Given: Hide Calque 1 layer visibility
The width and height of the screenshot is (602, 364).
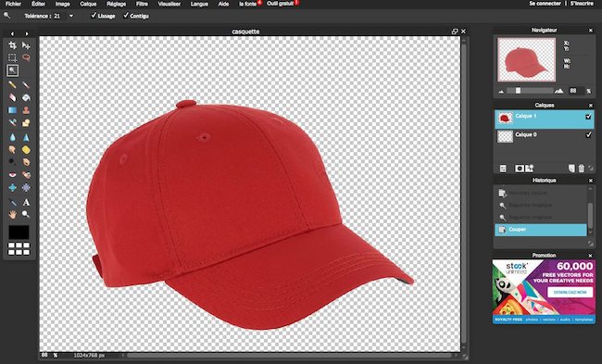Looking at the screenshot, I should coord(588,117).
